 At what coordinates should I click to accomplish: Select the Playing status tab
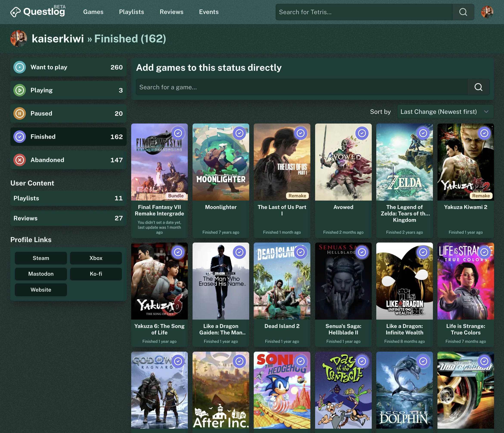coord(68,90)
